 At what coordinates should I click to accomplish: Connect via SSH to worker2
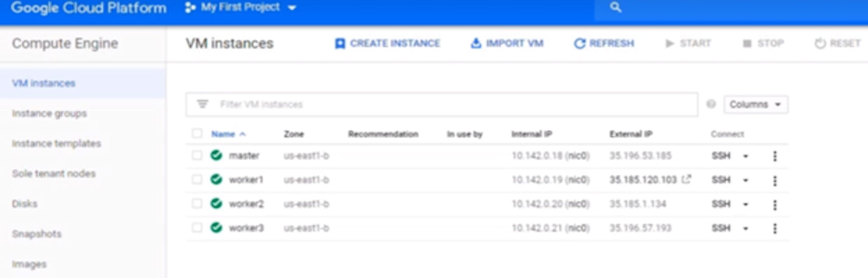click(x=721, y=204)
